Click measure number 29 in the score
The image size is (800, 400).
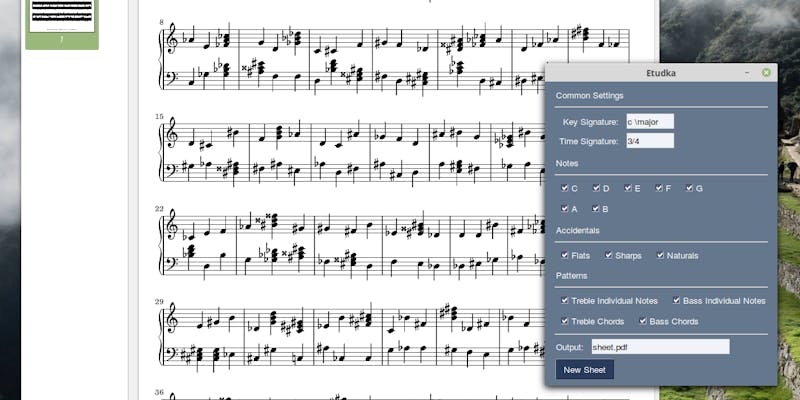point(160,302)
